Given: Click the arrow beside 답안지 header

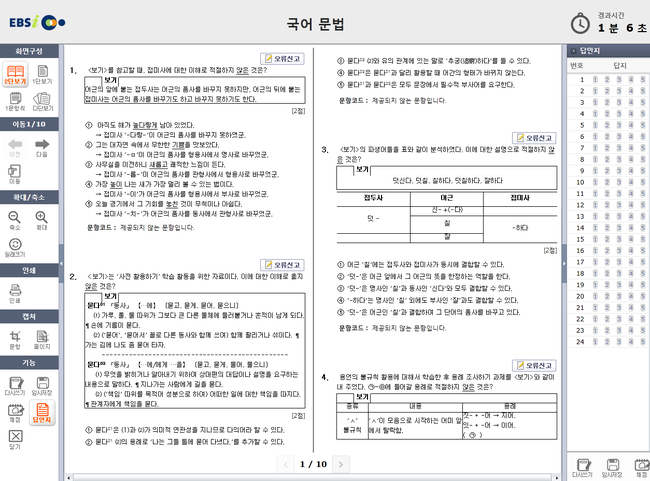Looking at the screenshot, I should coord(574,51).
